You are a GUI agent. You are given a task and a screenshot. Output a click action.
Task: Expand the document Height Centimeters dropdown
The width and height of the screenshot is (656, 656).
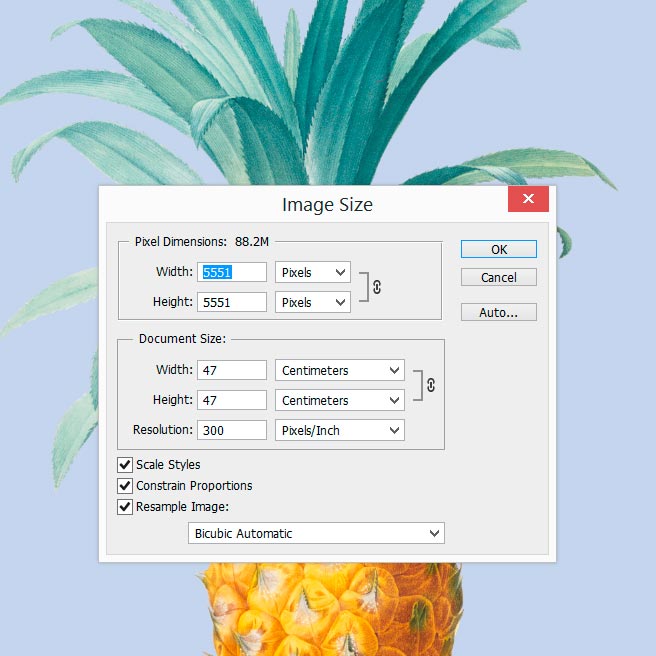pyautogui.click(x=339, y=400)
